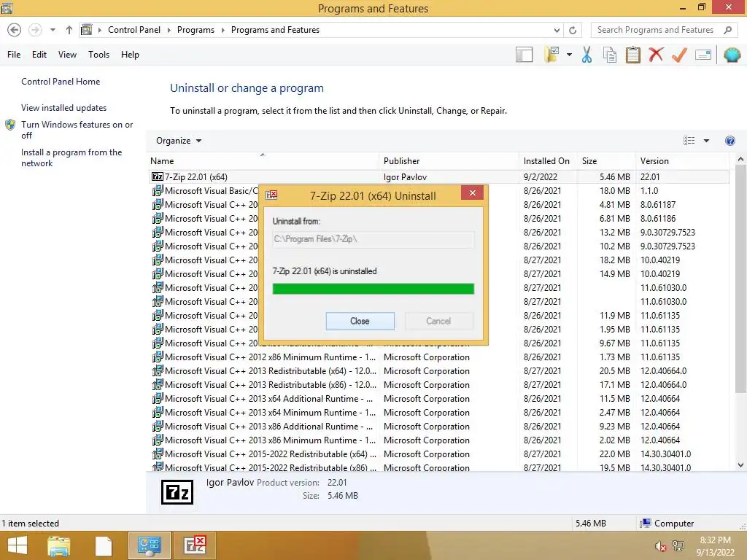The image size is (747, 560).
Task: Click the green uninstall progress bar
Action: click(373, 289)
